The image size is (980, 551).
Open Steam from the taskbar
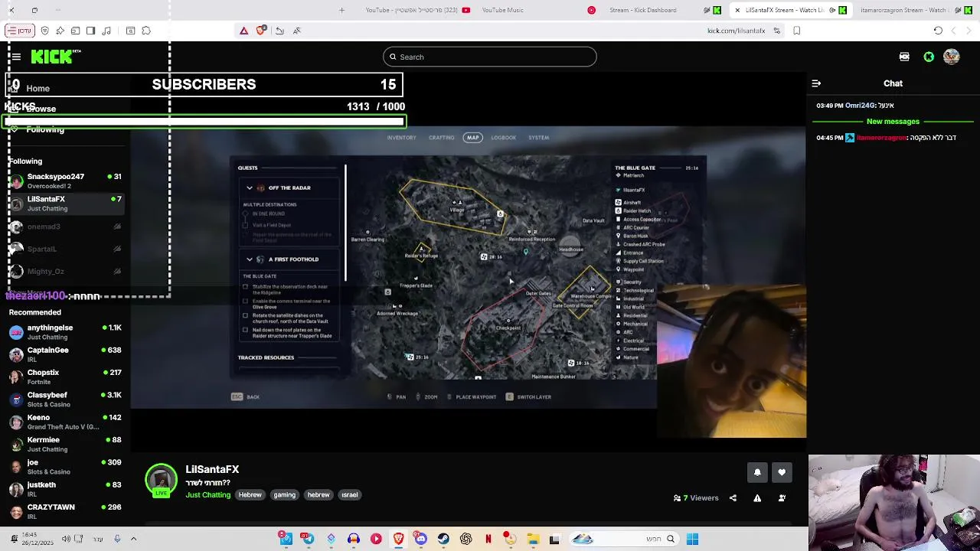coord(443,539)
